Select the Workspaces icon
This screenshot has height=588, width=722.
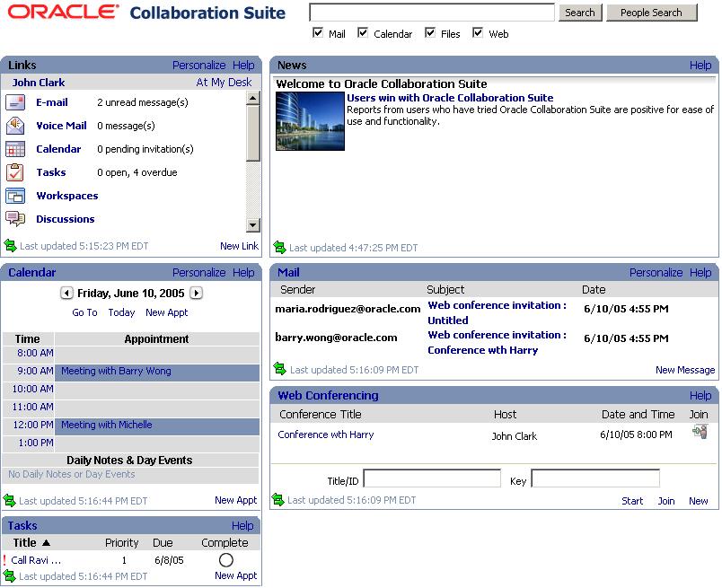tap(15, 196)
